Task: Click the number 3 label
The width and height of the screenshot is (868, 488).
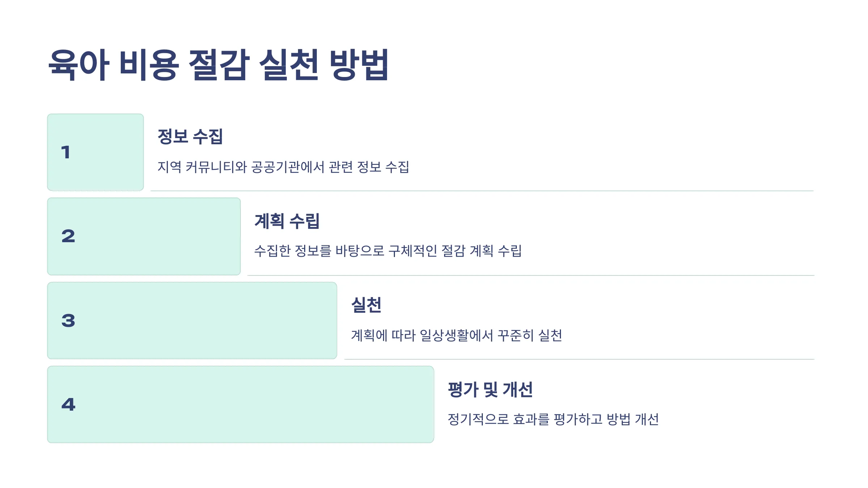Action: pos(68,321)
